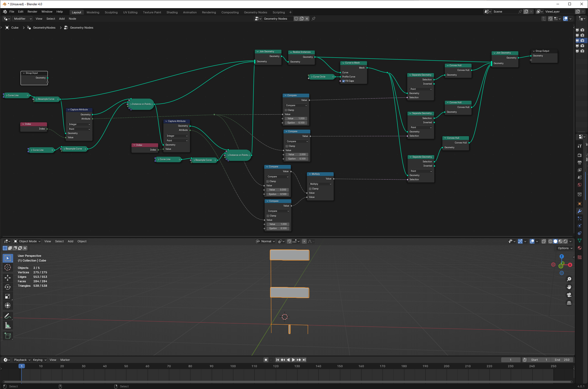
Task: Open Render properties tab icon
Action: pos(580,155)
